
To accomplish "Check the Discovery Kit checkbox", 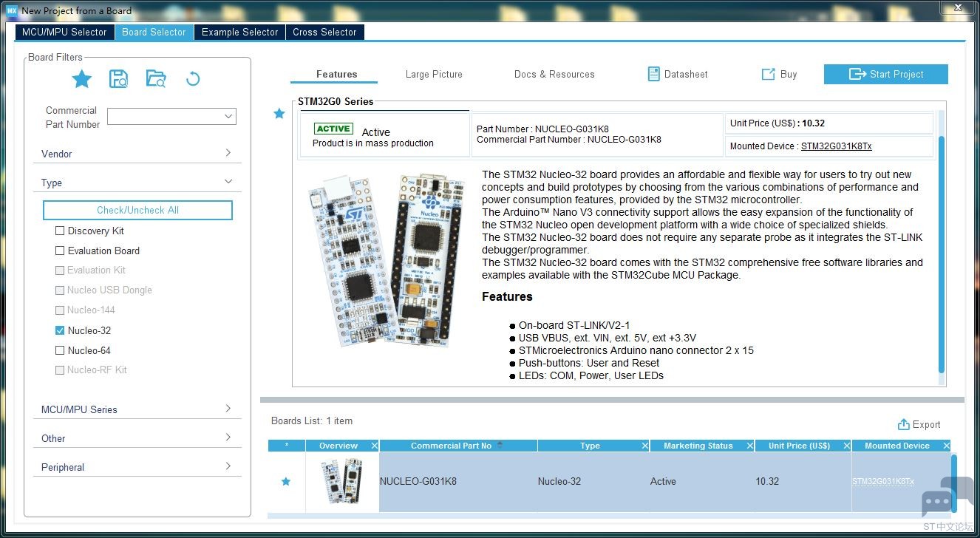I will pyautogui.click(x=60, y=231).
